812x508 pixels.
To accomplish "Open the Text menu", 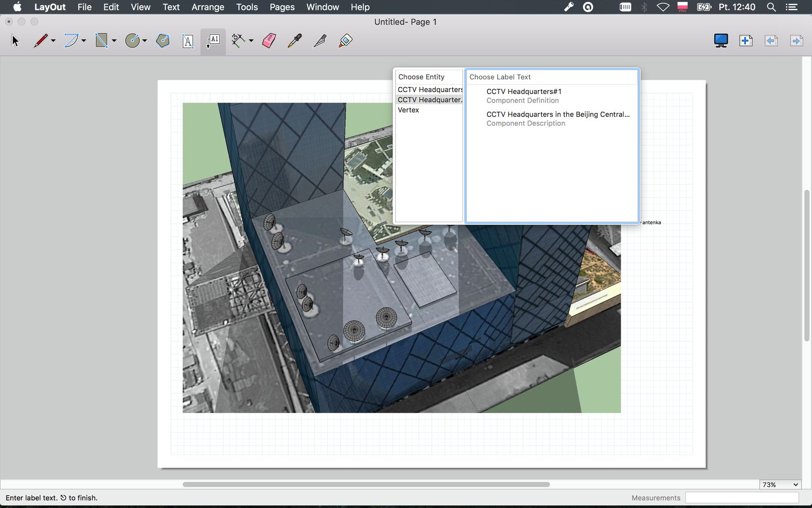I will click(171, 7).
